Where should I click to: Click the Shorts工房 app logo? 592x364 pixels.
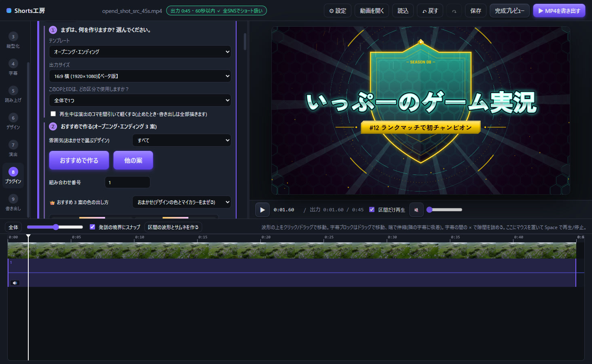(26, 11)
